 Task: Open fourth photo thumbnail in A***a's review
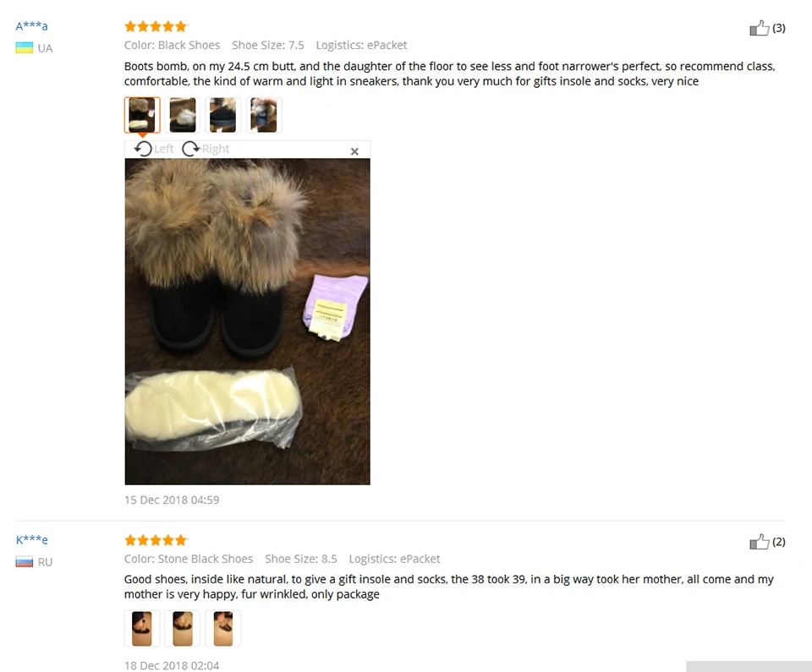click(x=264, y=115)
